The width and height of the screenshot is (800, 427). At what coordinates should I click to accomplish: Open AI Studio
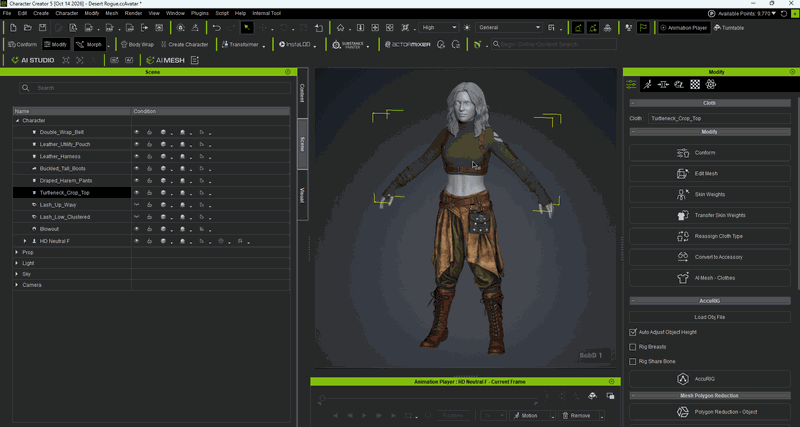(33, 60)
